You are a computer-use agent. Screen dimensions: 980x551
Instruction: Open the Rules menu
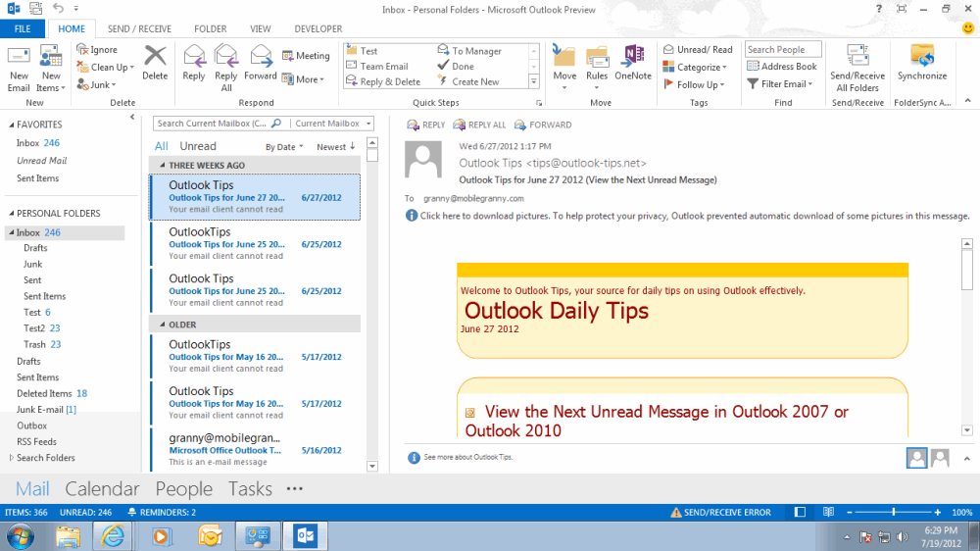(x=597, y=68)
